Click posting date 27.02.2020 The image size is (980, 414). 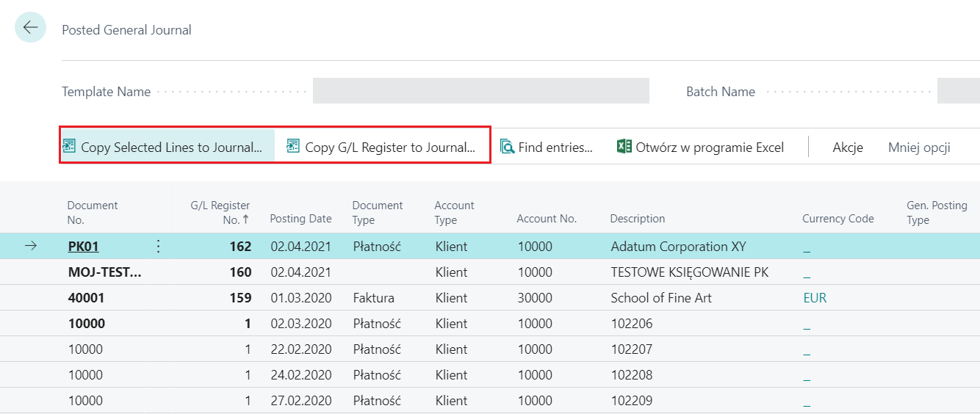coord(300,401)
